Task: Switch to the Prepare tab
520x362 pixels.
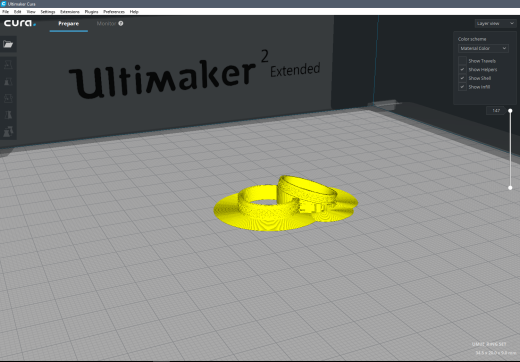Action: [x=69, y=23]
